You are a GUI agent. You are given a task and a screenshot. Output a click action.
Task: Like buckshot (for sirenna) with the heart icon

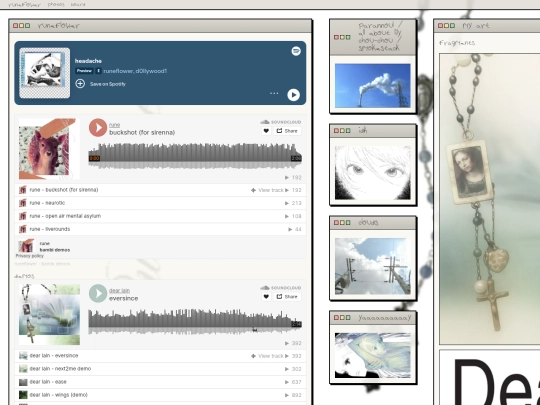coord(266,131)
